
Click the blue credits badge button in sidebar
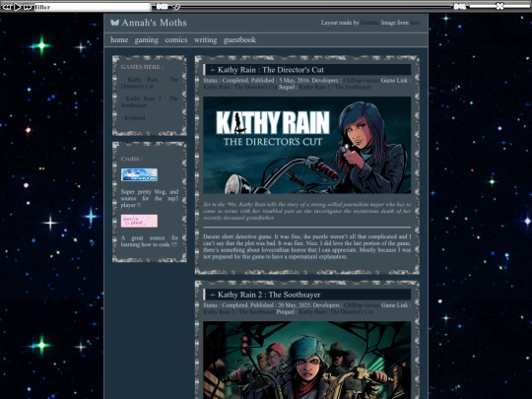tap(139, 174)
